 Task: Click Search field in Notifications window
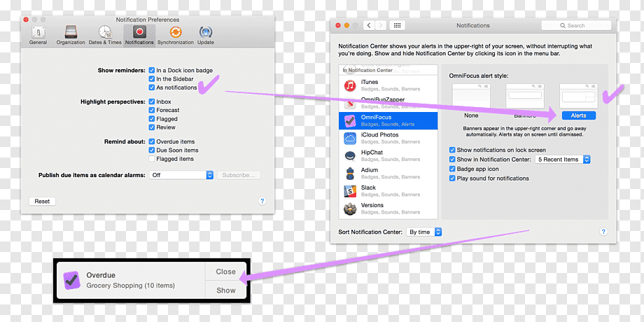pyautogui.click(x=576, y=25)
